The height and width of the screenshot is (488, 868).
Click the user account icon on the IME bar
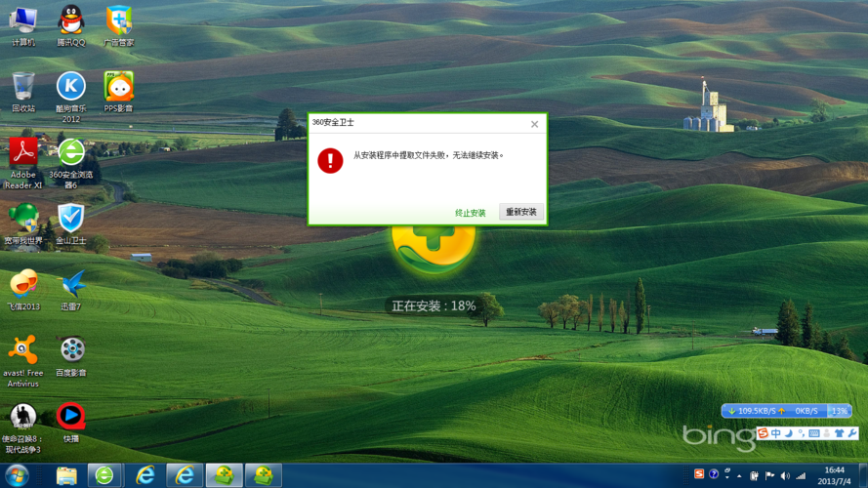pyautogui.click(x=826, y=433)
